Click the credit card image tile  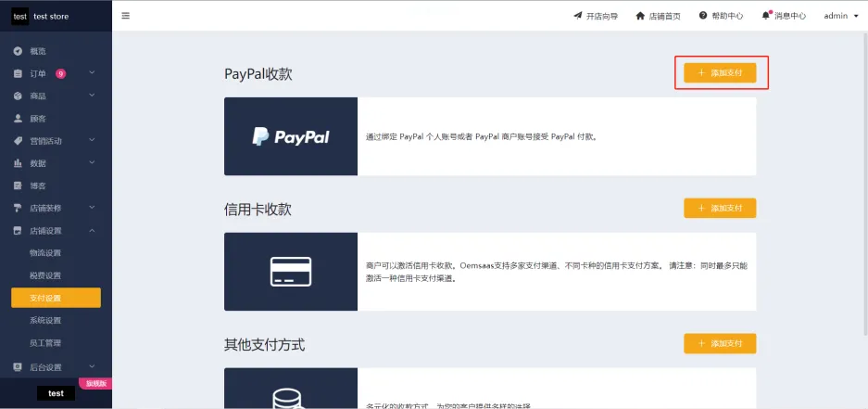click(291, 272)
